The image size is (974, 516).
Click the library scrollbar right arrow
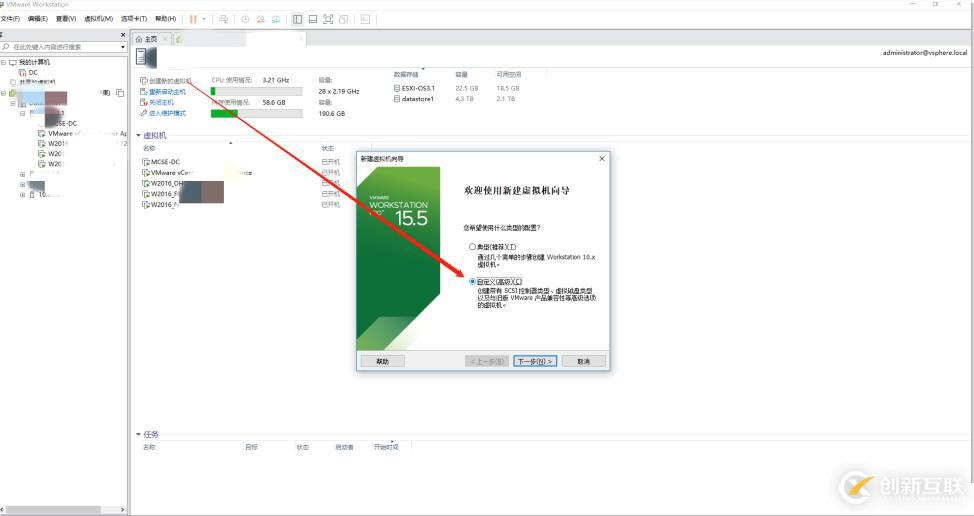click(x=122, y=510)
